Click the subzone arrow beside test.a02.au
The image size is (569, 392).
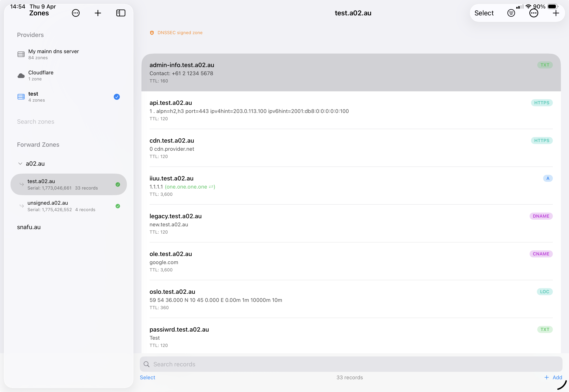(22, 184)
